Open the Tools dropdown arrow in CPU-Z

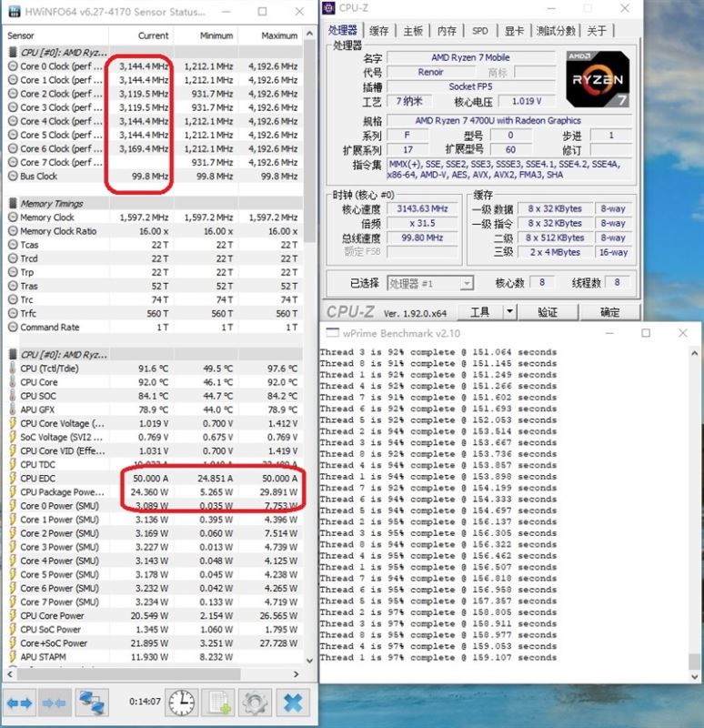pyautogui.click(x=509, y=311)
